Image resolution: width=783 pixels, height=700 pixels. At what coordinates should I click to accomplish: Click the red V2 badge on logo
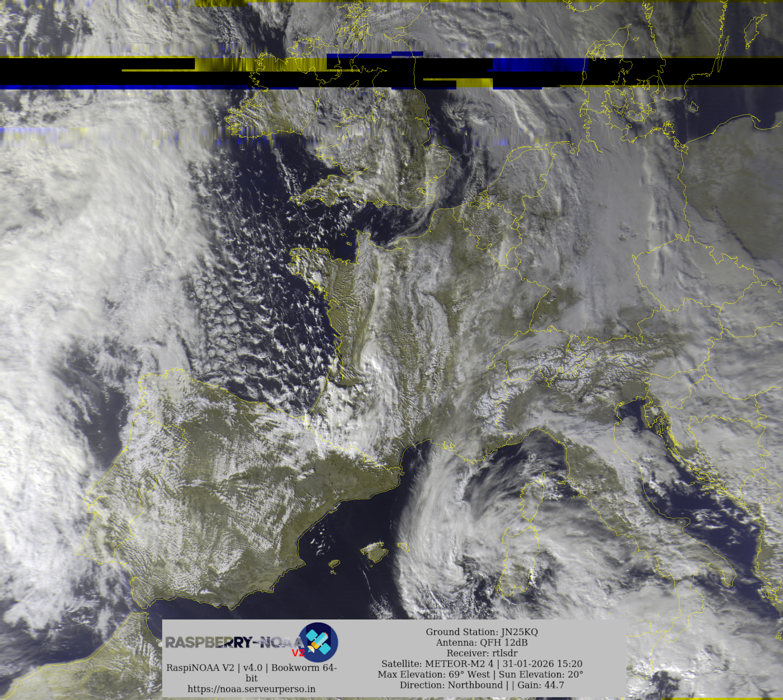pos(298,653)
